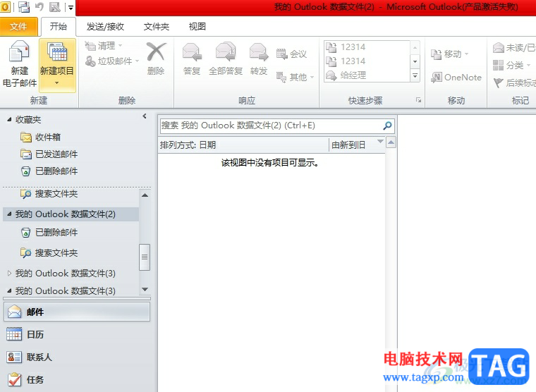Switch to Calendar (日历) view
Viewport: 536px width, 392px height.
click(77, 334)
